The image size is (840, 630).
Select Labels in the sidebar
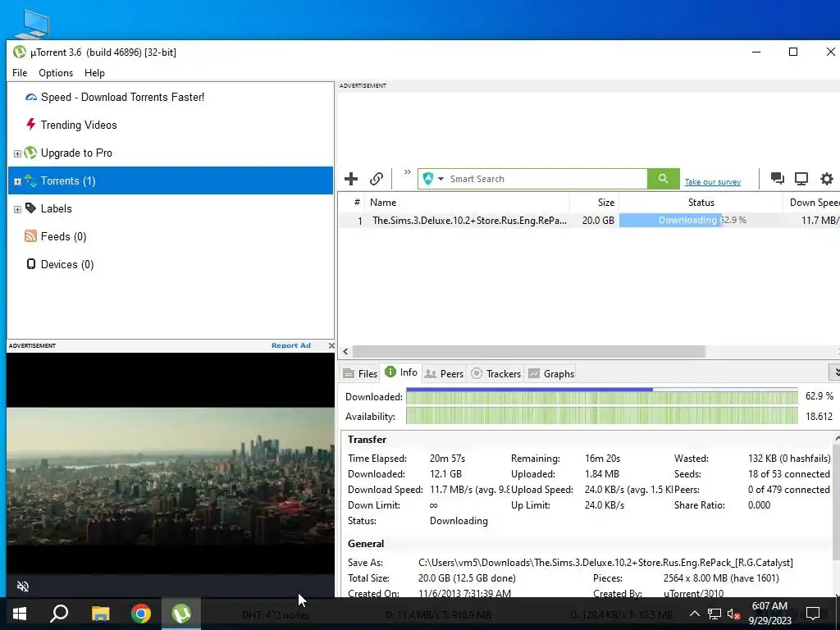coord(57,208)
